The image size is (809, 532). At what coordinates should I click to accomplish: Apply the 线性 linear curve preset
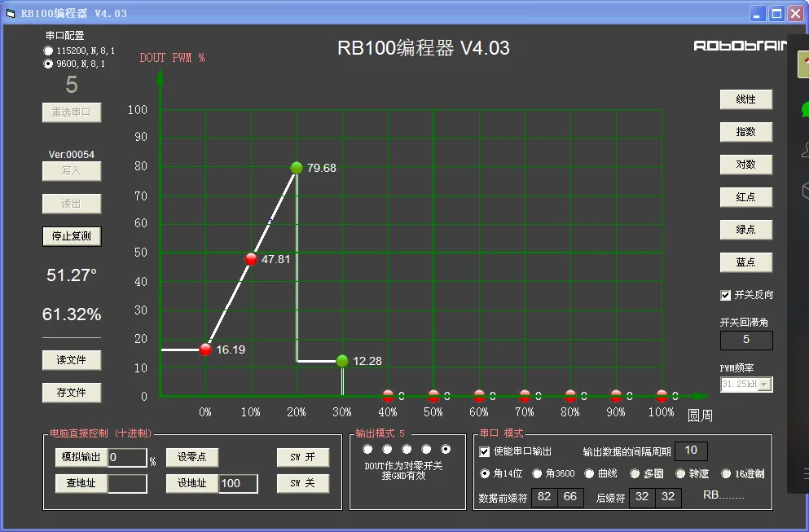click(746, 99)
